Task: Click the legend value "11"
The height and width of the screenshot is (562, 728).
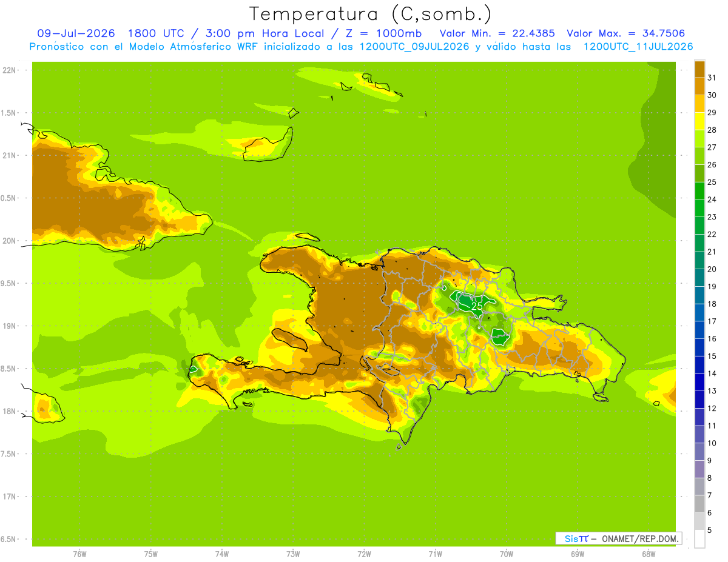Action: coord(712,426)
